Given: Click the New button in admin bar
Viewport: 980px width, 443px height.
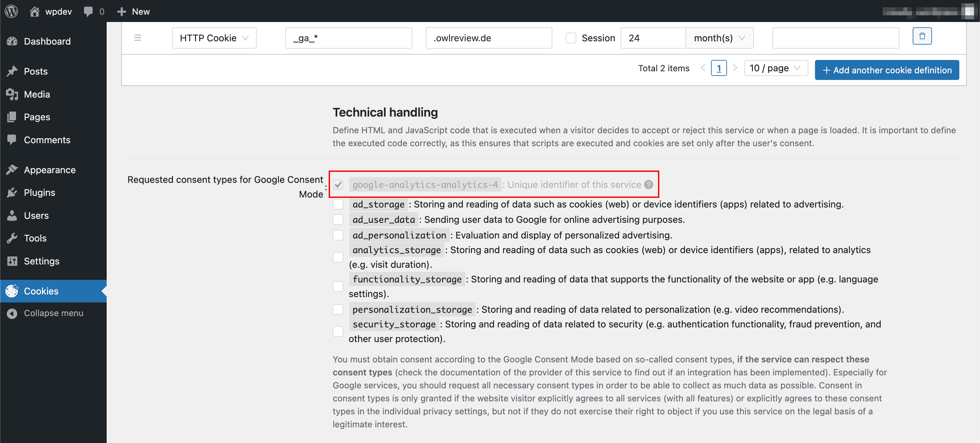Looking at the screenshot, I should [134, 11].
